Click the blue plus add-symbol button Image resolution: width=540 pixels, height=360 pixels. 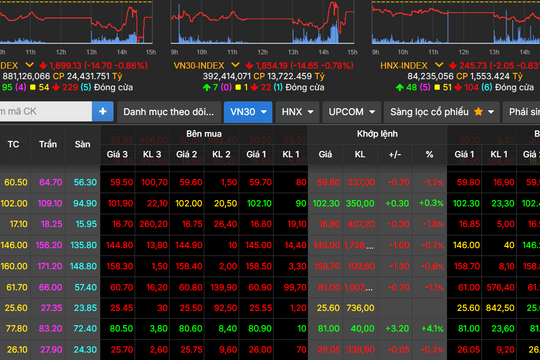pos(103,111)
